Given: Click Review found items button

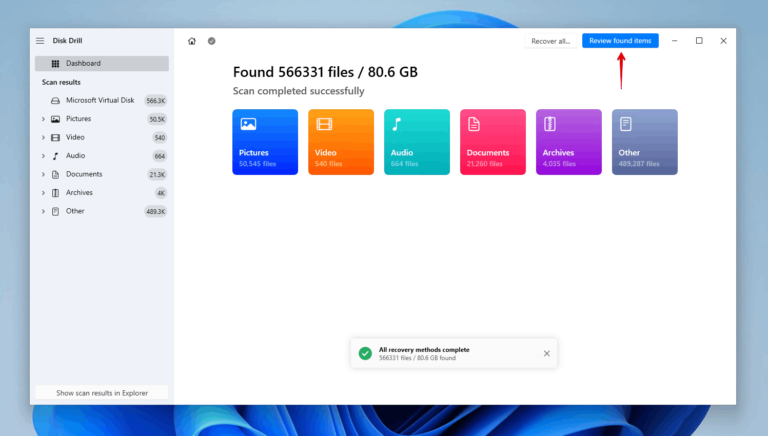Looking at the screenshot, I should pos(620,41).
